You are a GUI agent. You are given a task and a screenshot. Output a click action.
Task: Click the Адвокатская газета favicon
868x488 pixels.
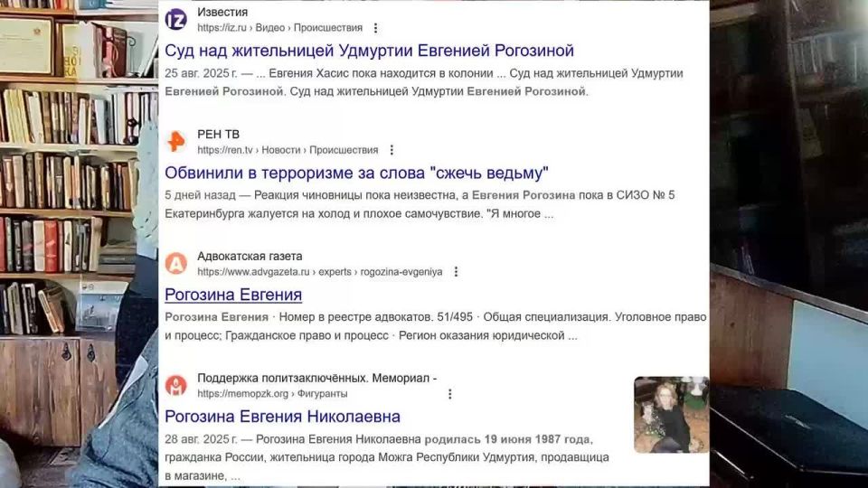(x=176, y=263)
